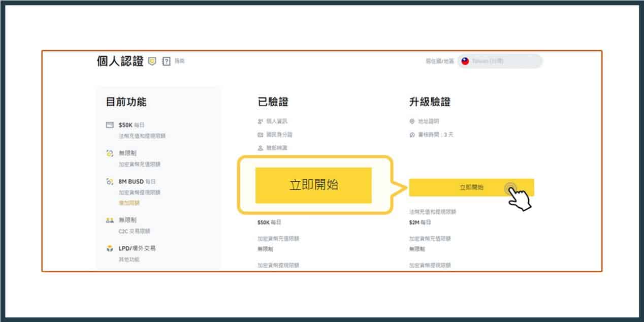The height and width of the screenshot is (322, 644).
Task: Click the yellow verification shield badge beside 個人認證
Action: 151,61
